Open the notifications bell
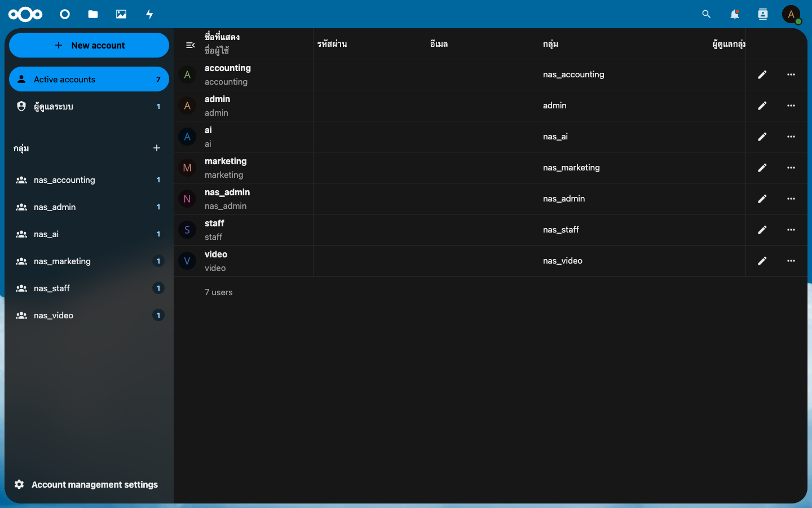This screenshot has width=812, height=508. pyautogui.click(x=735, y=14)
